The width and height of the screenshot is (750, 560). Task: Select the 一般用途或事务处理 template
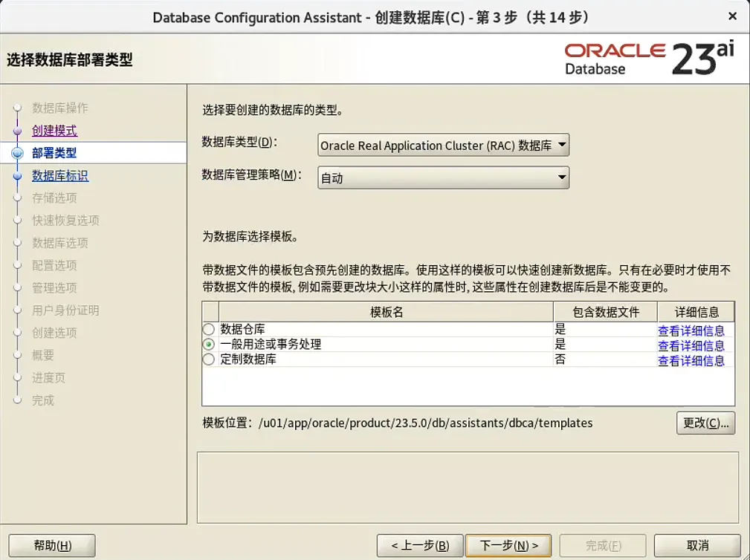tap(209, 345)
